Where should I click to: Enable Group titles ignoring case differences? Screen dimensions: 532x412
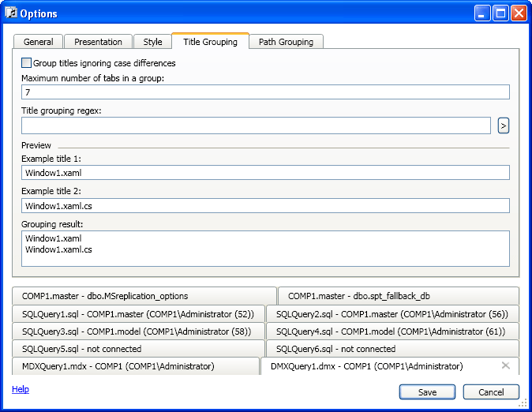click(x=26, y=63)
